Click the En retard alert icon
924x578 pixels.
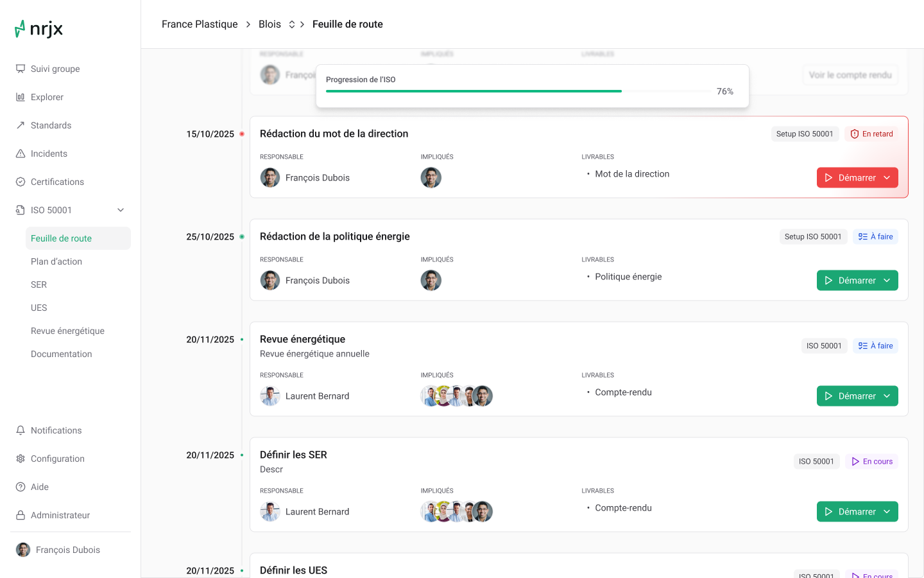pos(855,134)
